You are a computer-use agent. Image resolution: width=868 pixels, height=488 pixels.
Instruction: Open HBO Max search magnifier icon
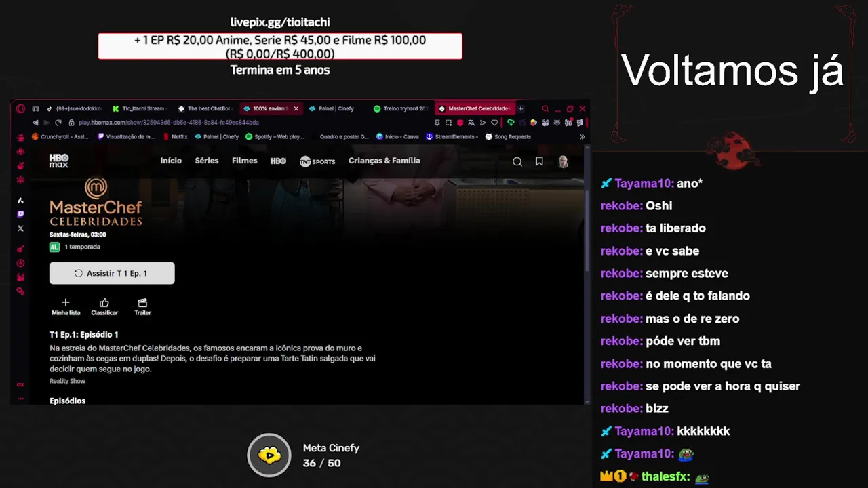(x=517, y=161)
